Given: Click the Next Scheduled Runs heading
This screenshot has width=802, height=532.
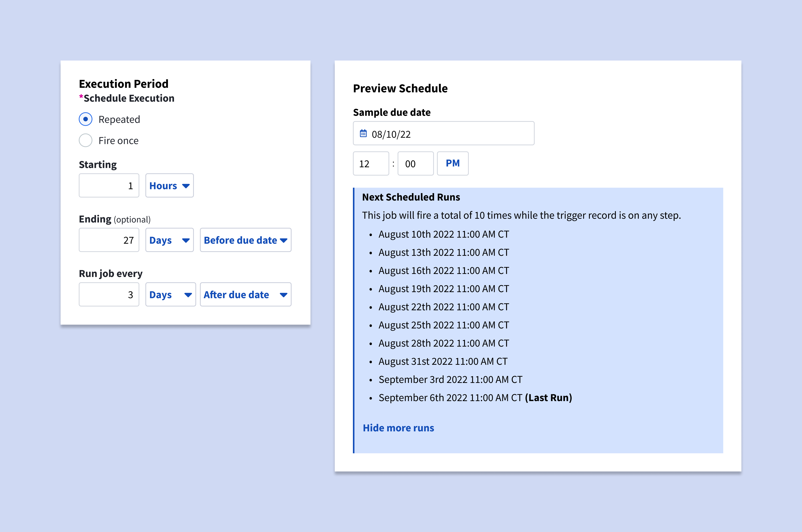Looking at the screenshot, I should pyautogui.click(x=411, y=197).
